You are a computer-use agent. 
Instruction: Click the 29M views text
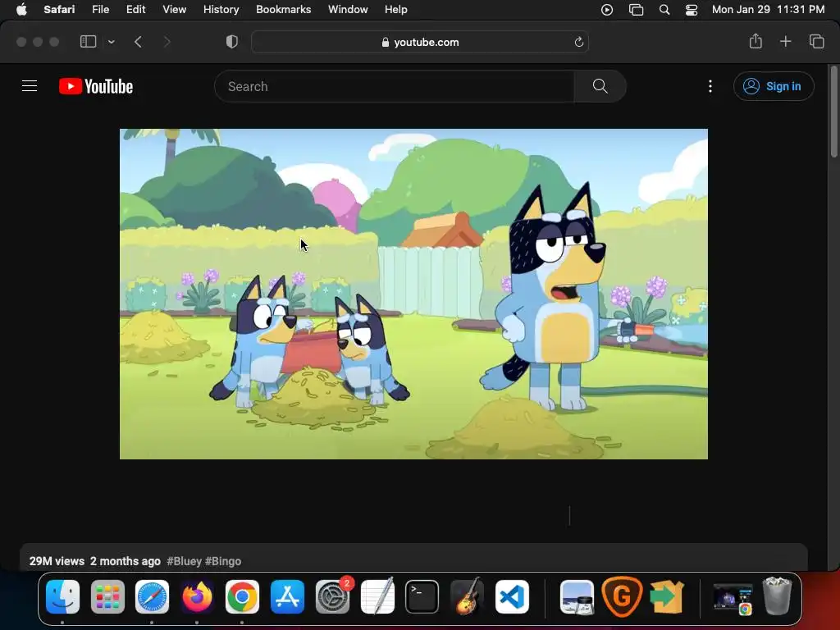pyautogui.click(x=57, y=561)
